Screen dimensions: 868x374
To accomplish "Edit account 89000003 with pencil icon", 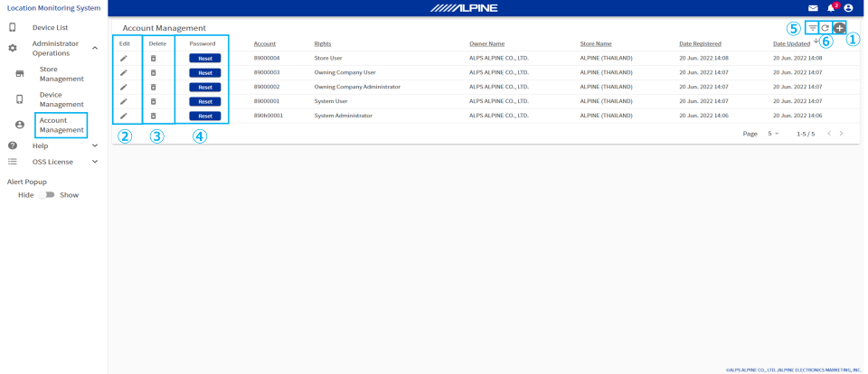I will [x=124, y=72].
